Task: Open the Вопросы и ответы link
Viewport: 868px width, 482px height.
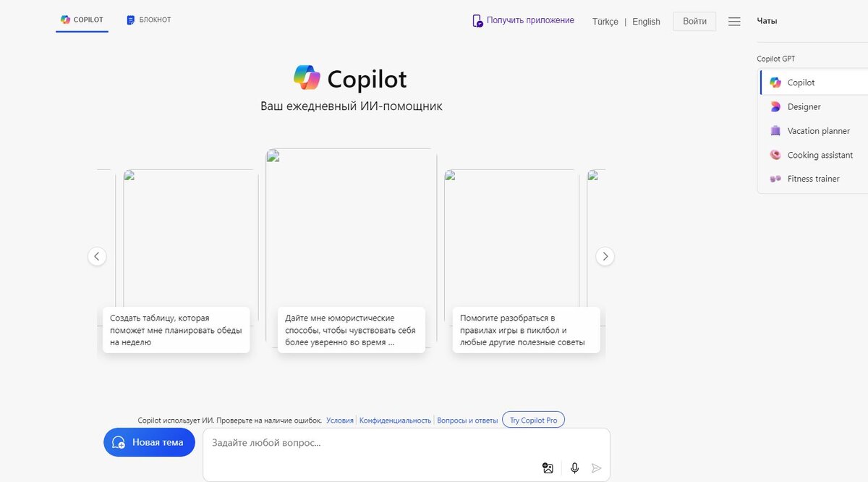Action: coord(468,420)
